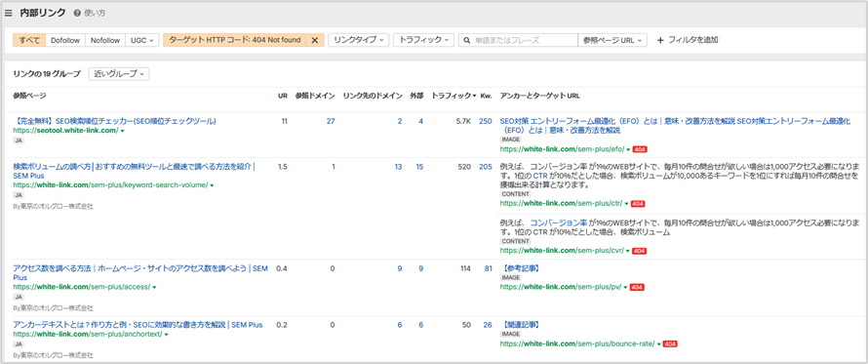Screen dimensions: 868x364
Task: Click magnifier icon in search field
Action: coord(466,40)
